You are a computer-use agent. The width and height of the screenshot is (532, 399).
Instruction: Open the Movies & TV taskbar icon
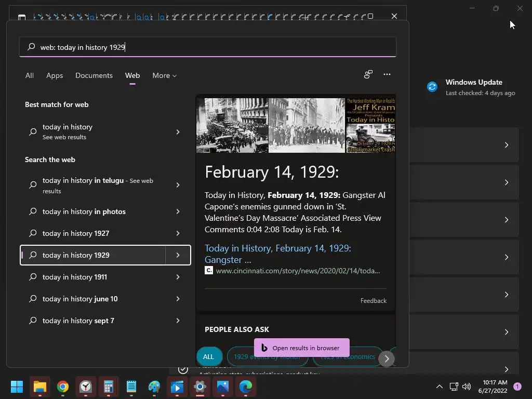[x=177, y=387]
